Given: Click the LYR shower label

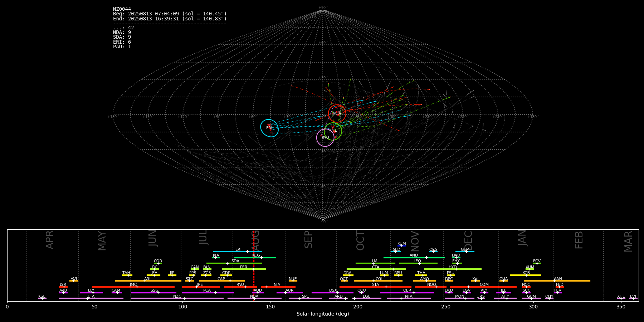Looking at the screenshot, I should click(x=63, y=285).
